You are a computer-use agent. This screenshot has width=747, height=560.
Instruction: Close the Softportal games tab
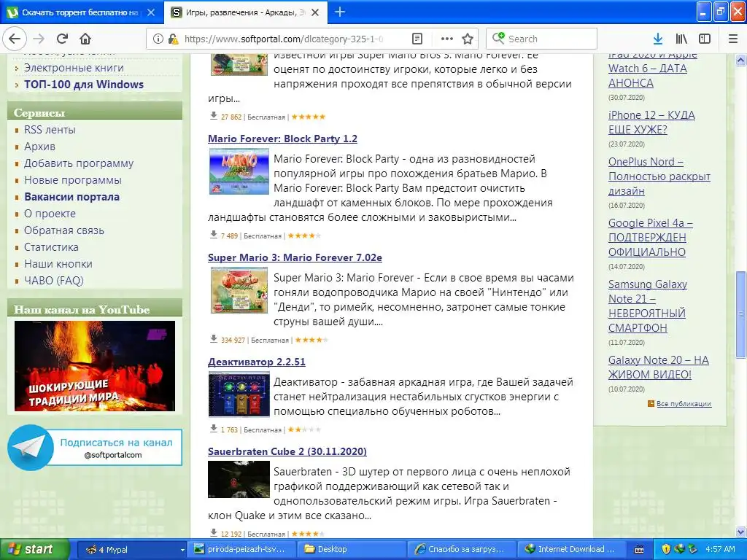[315, 12]
